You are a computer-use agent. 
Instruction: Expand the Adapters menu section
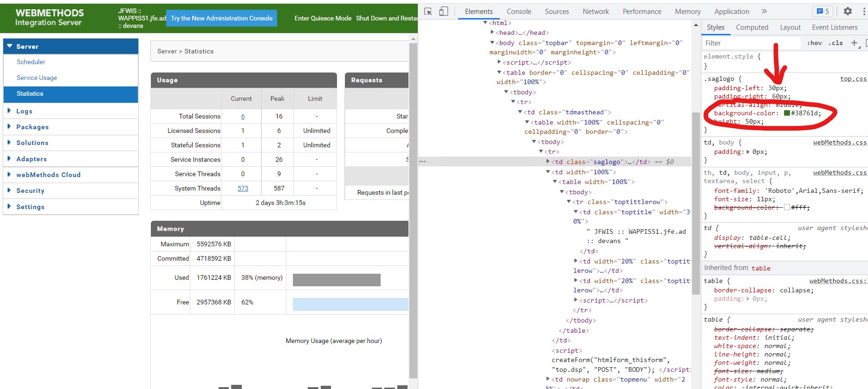pyautogui.click(x=71, y=159)
